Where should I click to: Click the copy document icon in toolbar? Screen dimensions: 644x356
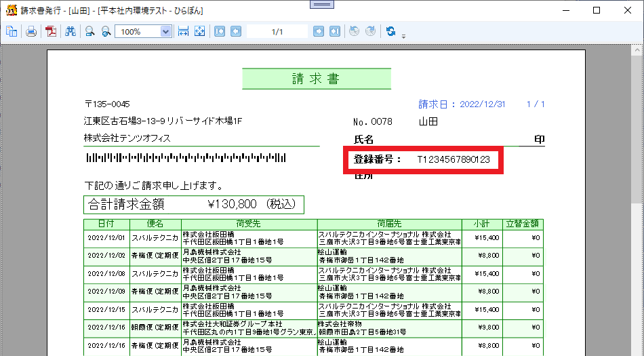pos(12,31)
